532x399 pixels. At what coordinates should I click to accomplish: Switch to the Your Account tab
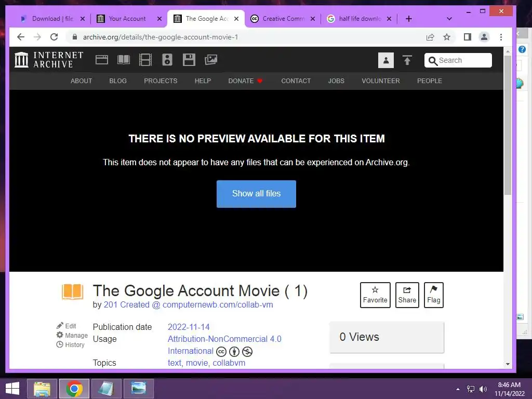pos(127,19)
